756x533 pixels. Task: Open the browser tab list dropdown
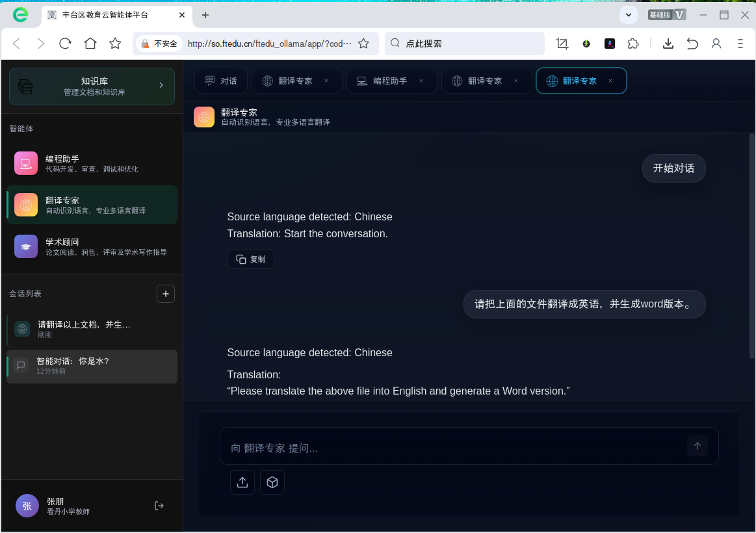628,15
